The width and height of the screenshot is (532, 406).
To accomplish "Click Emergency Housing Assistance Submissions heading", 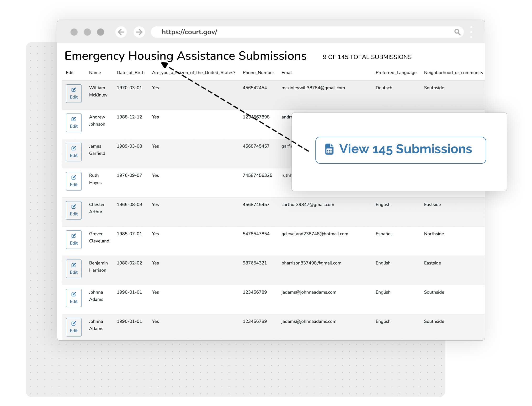I will pyautogui.click(x=186, y=56).
